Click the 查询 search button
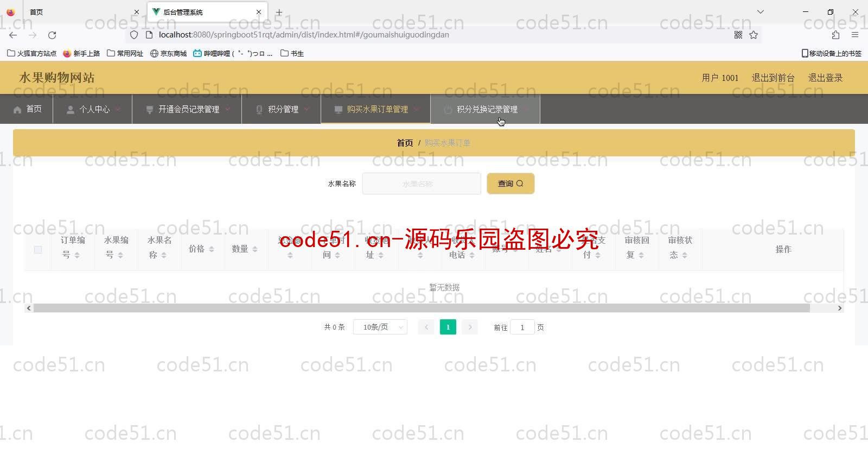Screen dimensions: 868x467 tap(510, 184)
